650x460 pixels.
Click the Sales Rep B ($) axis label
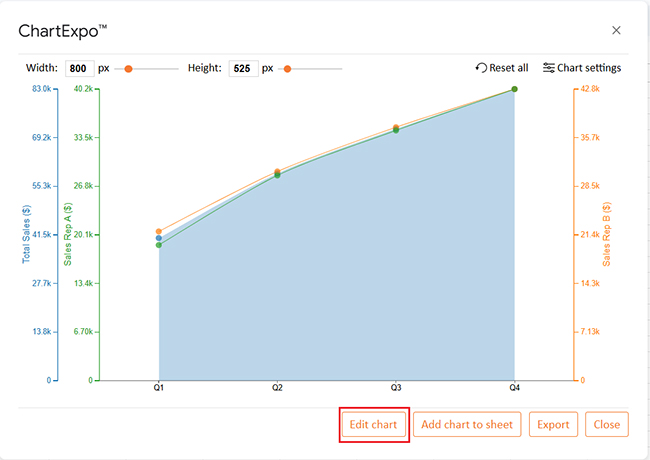point(606,234)
